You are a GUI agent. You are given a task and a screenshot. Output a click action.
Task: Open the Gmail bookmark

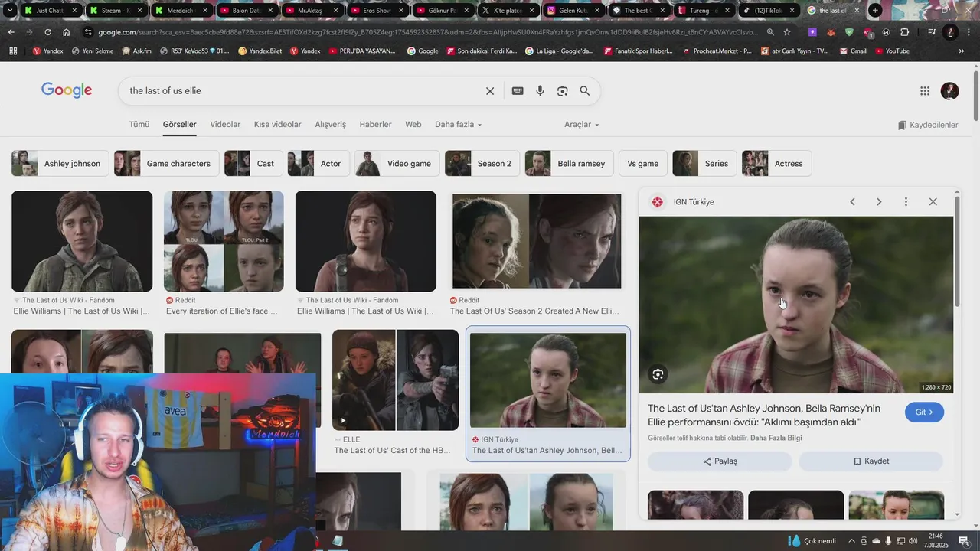[853, 51]
